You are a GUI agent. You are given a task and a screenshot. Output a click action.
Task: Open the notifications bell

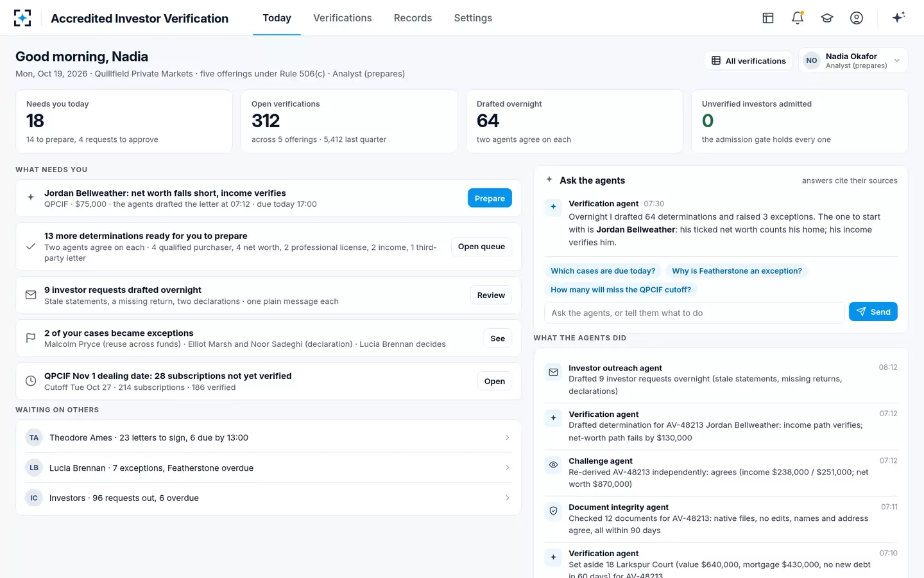[798, 18]
